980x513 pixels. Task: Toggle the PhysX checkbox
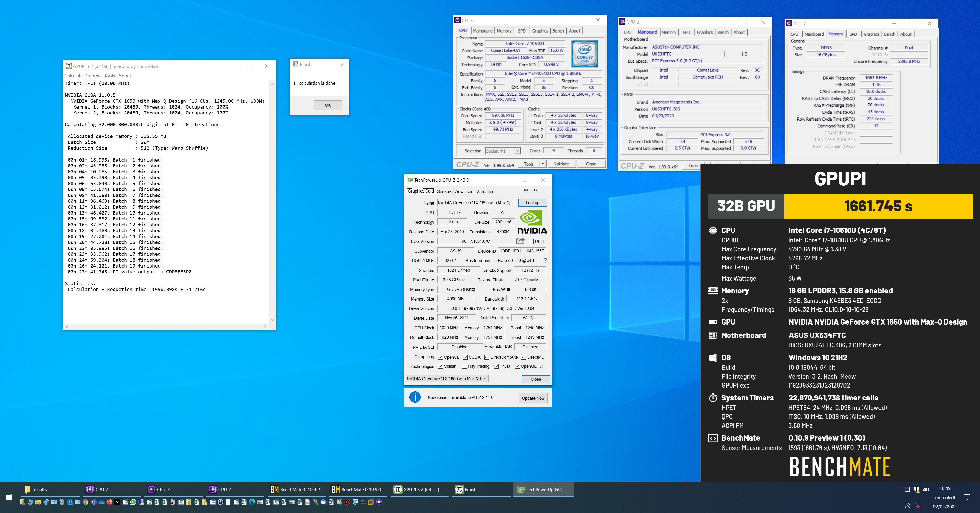[496, 366]
